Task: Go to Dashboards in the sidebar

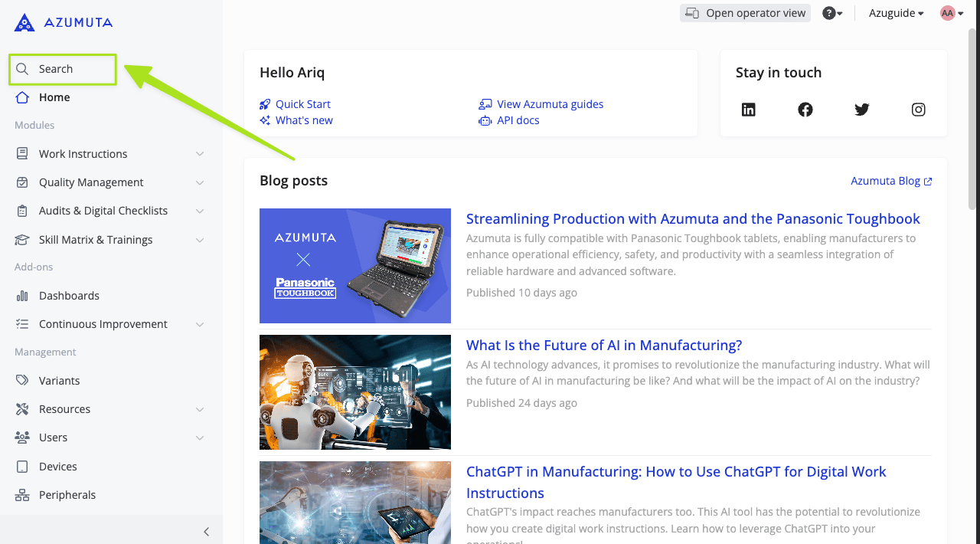Action: [69, 296]
